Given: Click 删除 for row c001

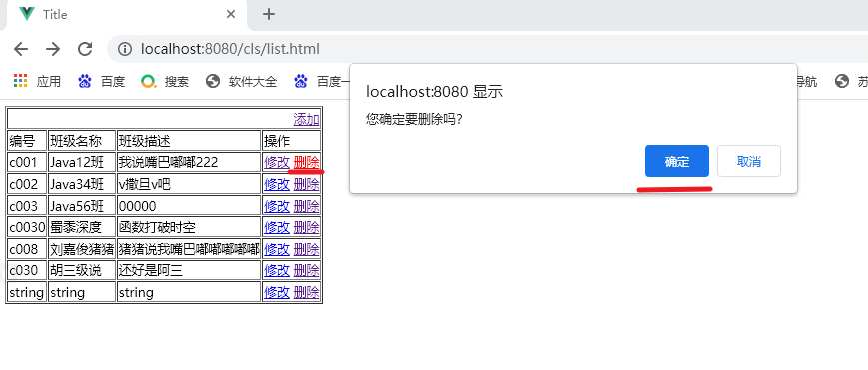Looking at the screenshot, I should (x=306, y=162).
